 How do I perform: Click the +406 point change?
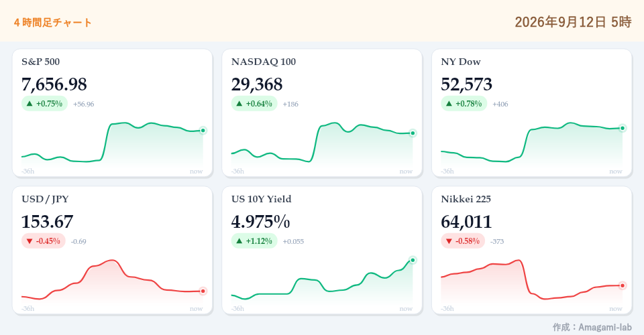pyautogui.click(x=500, y=104)
